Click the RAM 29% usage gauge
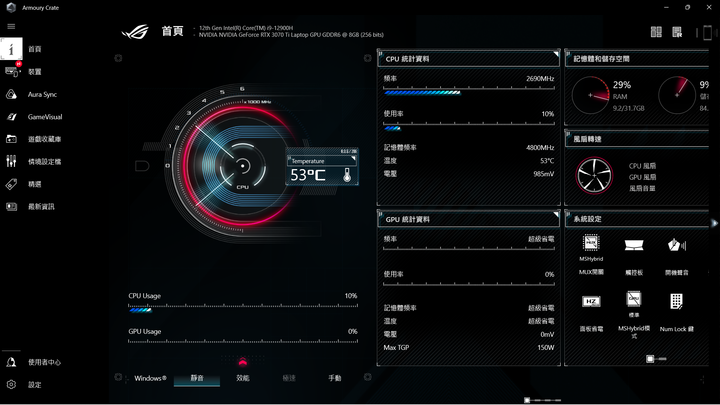720x405 pixels. pyautogui.click(x=591, y=95)
